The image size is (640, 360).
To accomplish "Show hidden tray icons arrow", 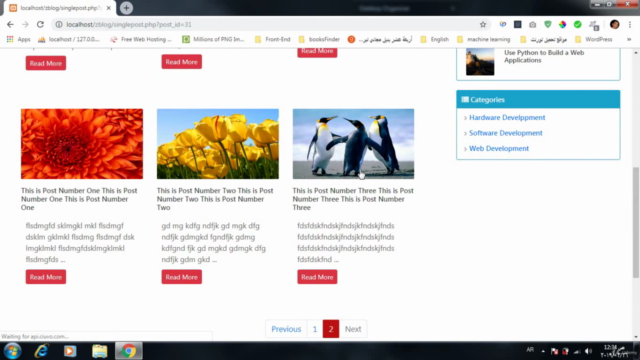I will point(543,351).
